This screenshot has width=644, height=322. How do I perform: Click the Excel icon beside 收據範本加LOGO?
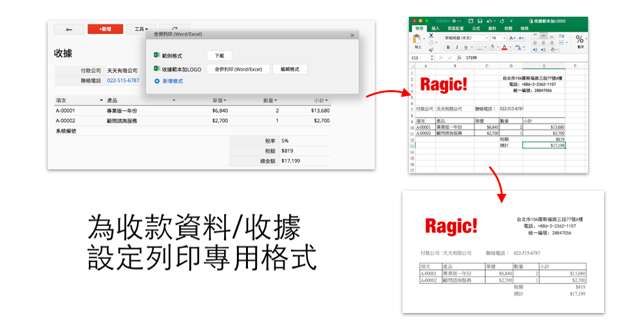click(156, 69)
